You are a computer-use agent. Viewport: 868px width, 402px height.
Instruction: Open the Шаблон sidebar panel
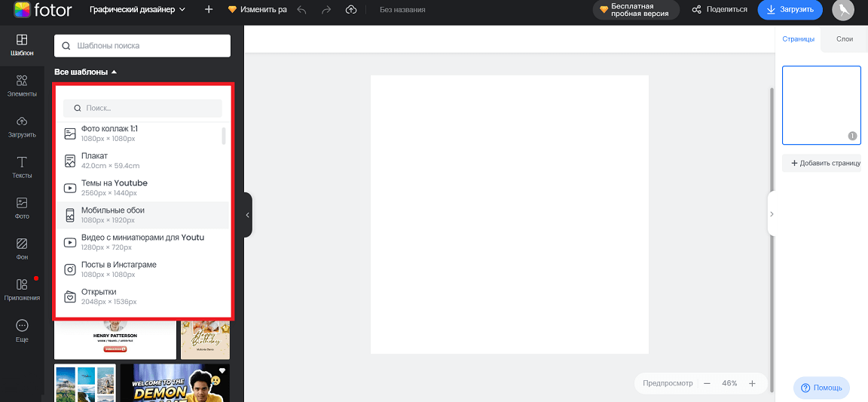tap(22, 46)
